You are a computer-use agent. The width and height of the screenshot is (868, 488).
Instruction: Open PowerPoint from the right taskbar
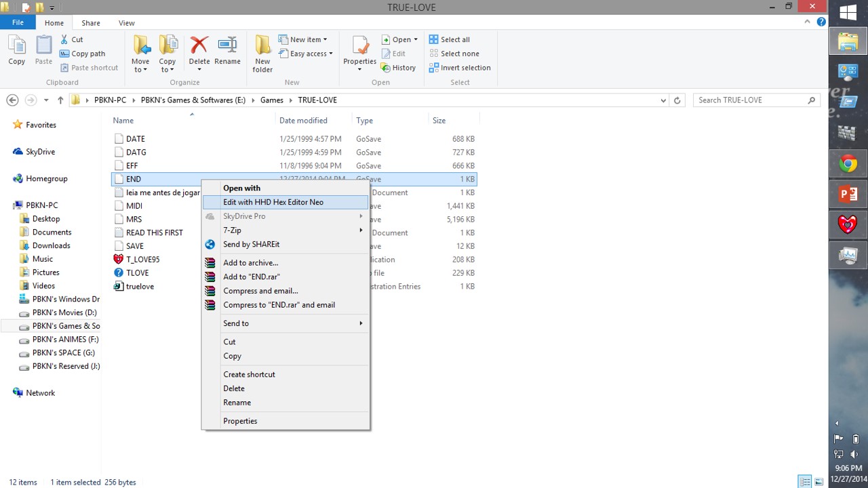point(848,195)
